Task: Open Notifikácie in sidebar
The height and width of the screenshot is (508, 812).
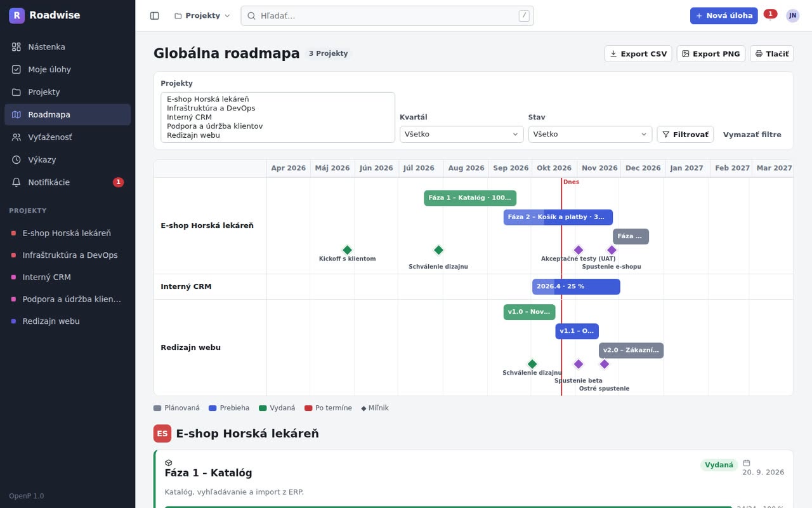Action: pos(67,182)
